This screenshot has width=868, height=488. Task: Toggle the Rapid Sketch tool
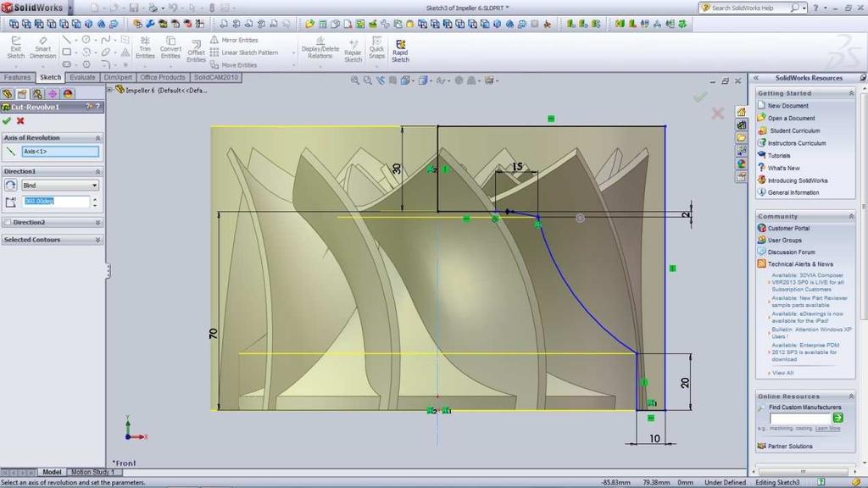click(x=400, y=50)
